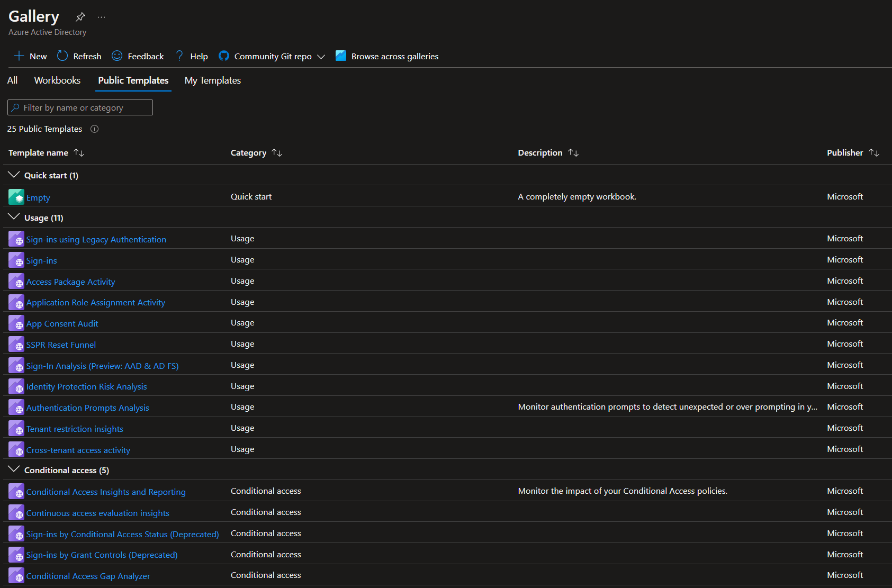Screen dimensions: 892x588
Task: Open Conditional Access Gap Analyzer template
Action: [88, 576]
